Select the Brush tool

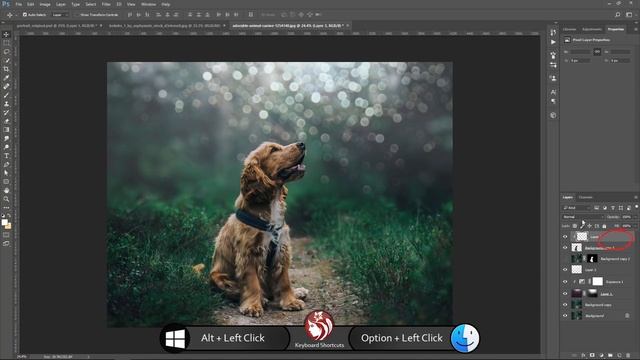click(6, 95)
